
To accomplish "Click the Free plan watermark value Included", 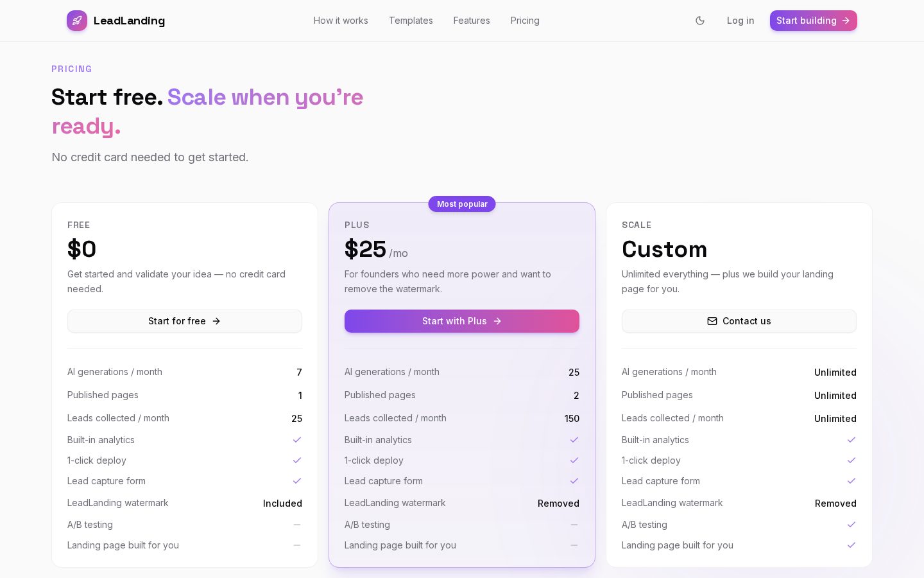I will coord(282,504).
